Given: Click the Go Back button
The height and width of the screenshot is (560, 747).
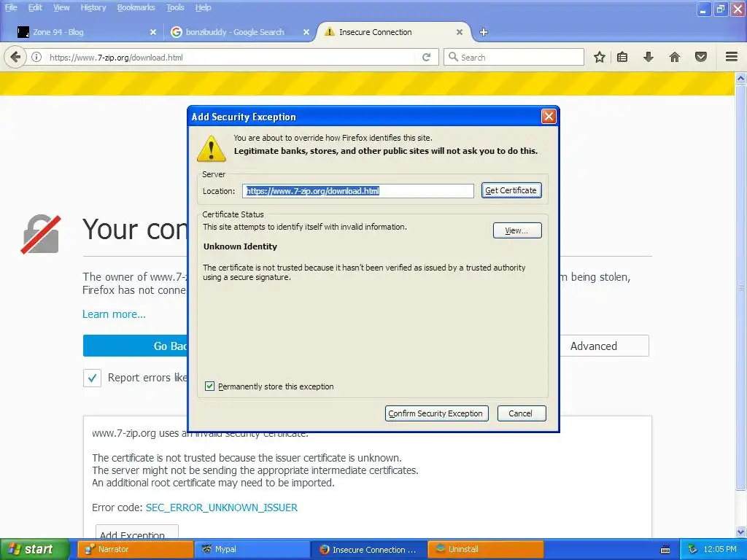Looking at the screenshot, I should [x=135, y=346].
